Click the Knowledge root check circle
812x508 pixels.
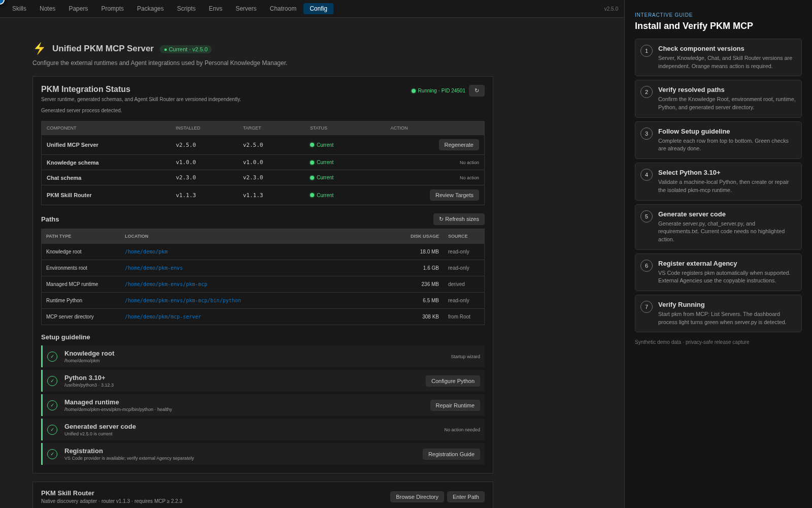pyautogui.click(x=52, y=357)
